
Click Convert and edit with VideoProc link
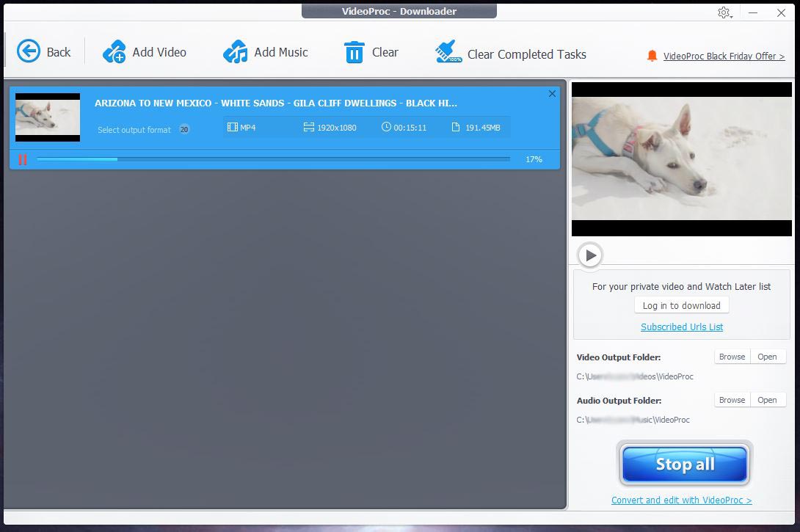click(x=681, y=500)
